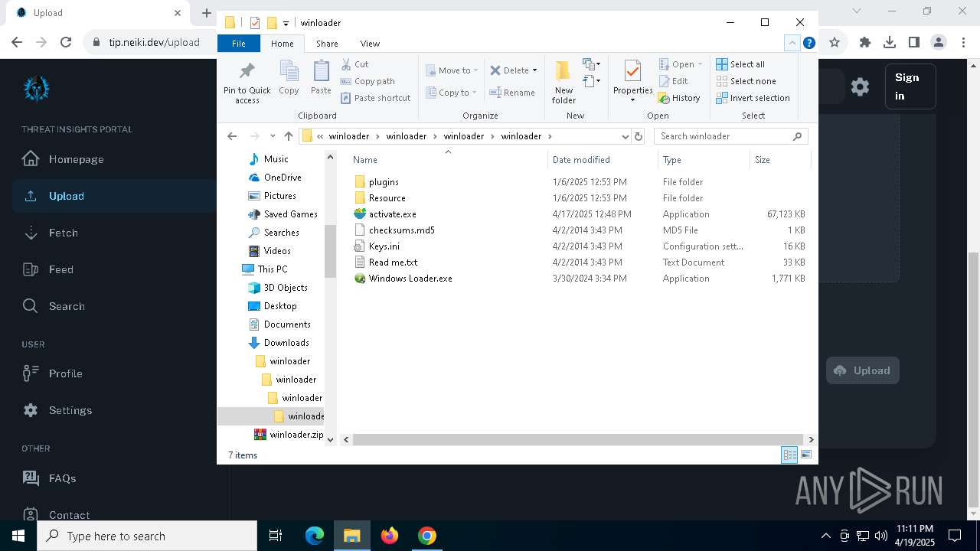980x551 pixels.
Task: Collapse the ribbon with chevron
Action: [792, 43]
